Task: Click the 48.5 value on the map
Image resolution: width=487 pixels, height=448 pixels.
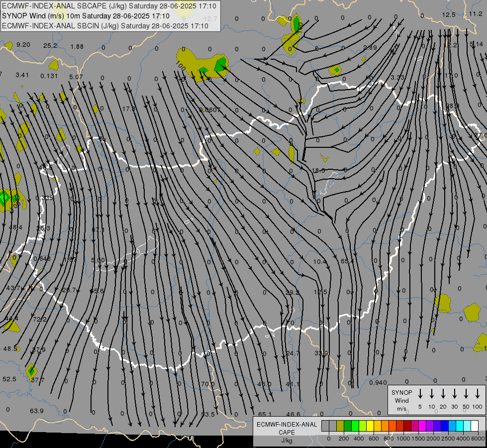Action: coord(10,349)
